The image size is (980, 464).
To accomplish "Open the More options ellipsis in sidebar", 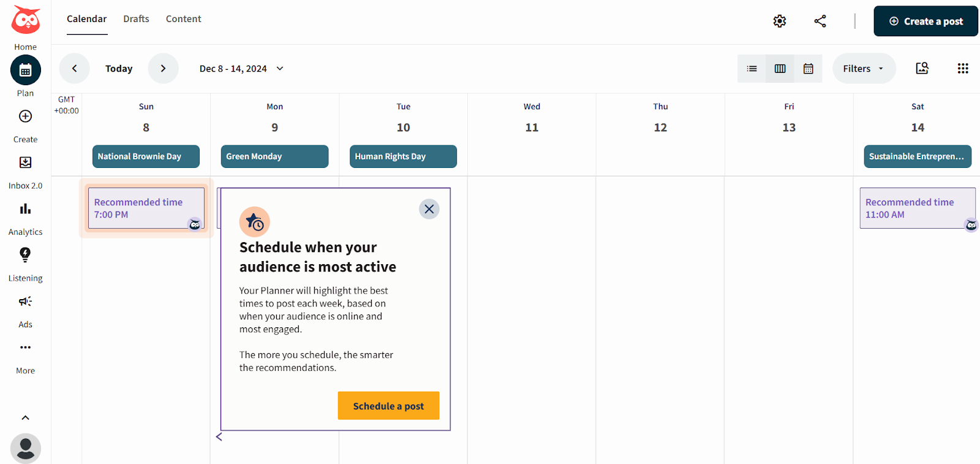I will click(24, 348).
